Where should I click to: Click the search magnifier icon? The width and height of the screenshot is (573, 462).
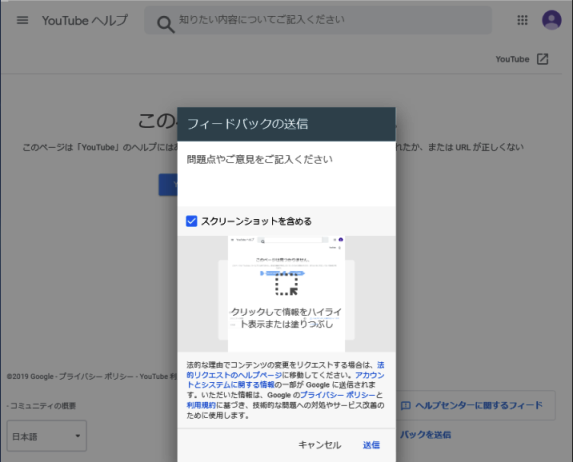(x=166, y=24)
